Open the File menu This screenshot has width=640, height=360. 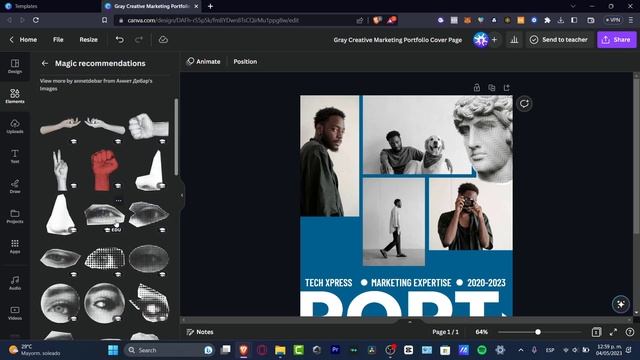tap(58, 40)
